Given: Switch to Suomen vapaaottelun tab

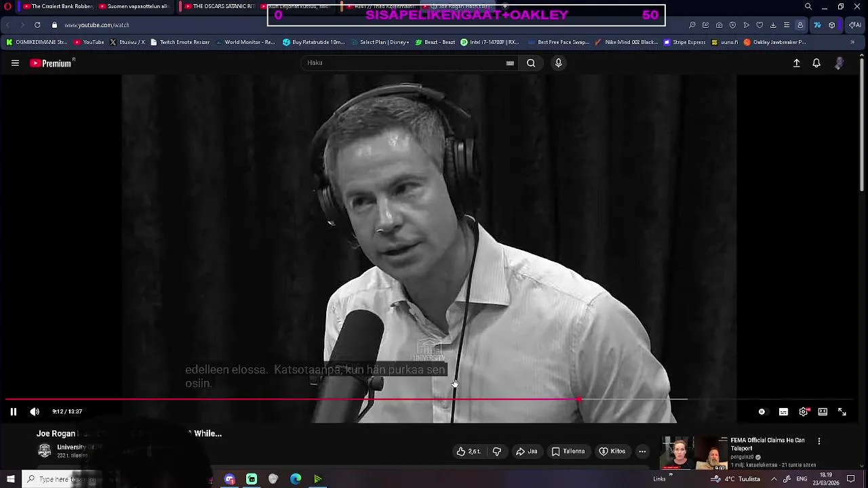Looking at the screenshot, I should click(134, 6).
